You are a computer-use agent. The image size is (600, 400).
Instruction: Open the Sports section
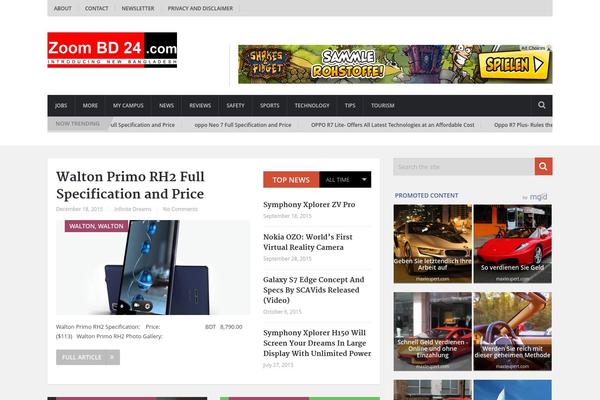[x=270, y=106]
